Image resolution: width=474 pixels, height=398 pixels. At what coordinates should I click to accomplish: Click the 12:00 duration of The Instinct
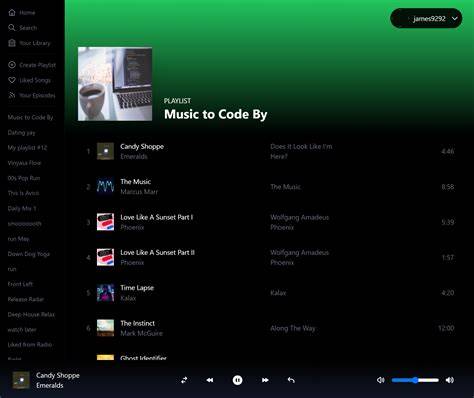pos(446,328)
